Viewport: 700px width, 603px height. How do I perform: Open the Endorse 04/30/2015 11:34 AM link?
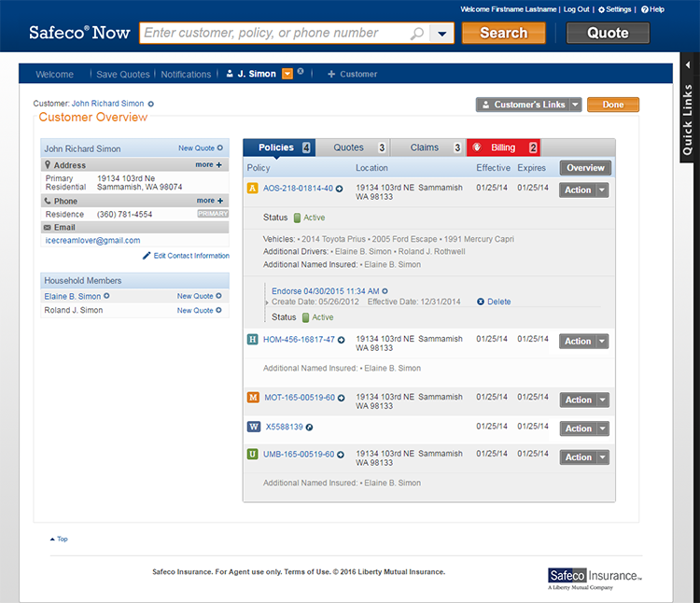click(x=325, y=291)
